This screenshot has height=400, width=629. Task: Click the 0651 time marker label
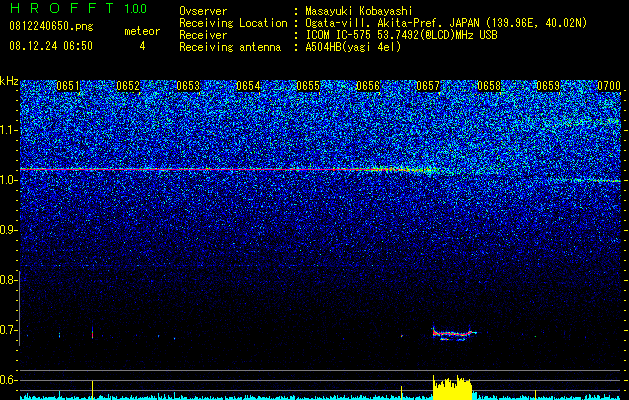(x=68, y=86)
